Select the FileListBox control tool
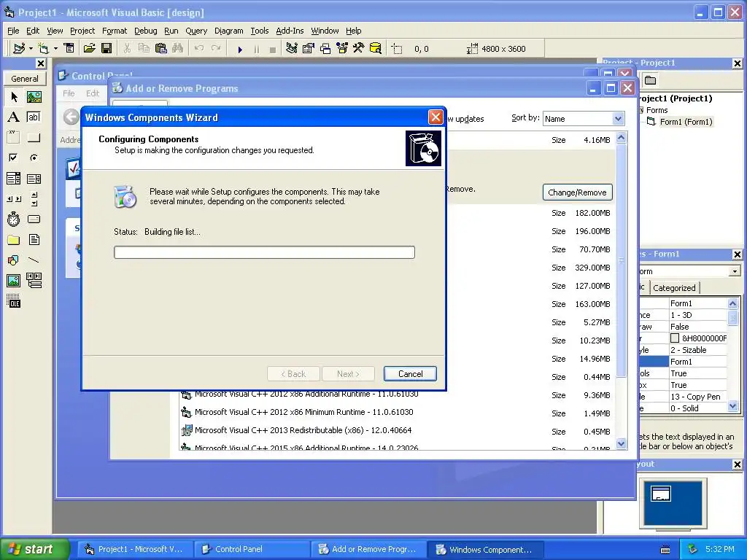 point(34,239)
